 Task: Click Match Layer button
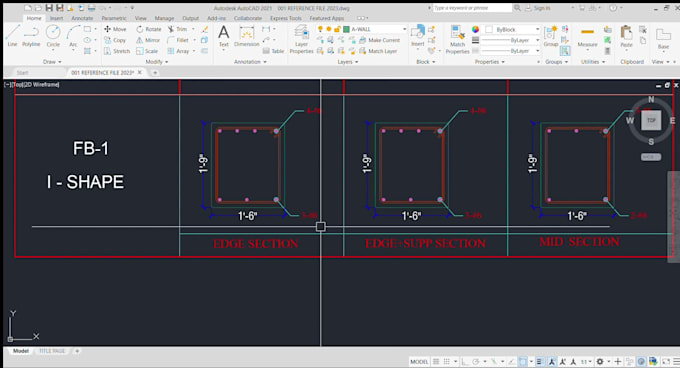point(378,51)
